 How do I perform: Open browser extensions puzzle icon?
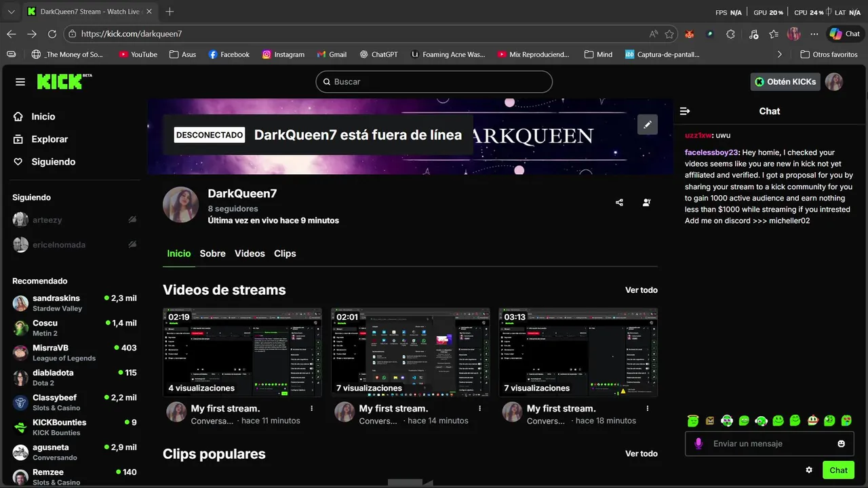click(730, 34)
